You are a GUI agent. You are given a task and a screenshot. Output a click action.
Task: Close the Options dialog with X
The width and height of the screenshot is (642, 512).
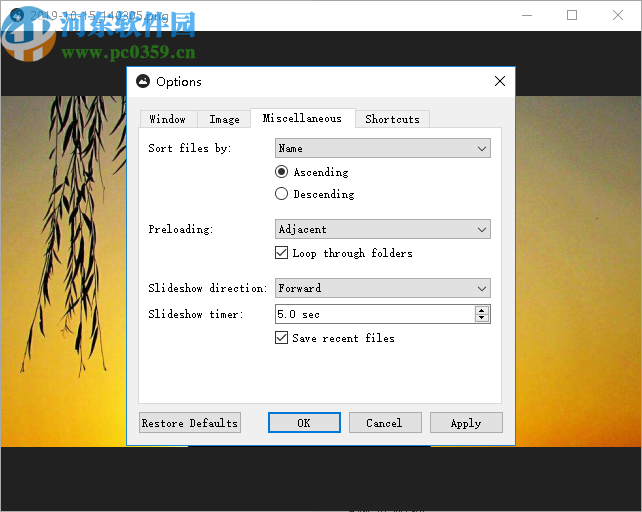(x=500, y=81)
